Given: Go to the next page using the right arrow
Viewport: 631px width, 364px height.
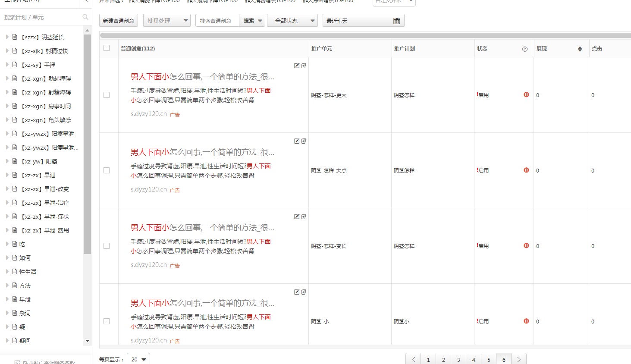Looking at the screenshot, I should click(518, 360).
